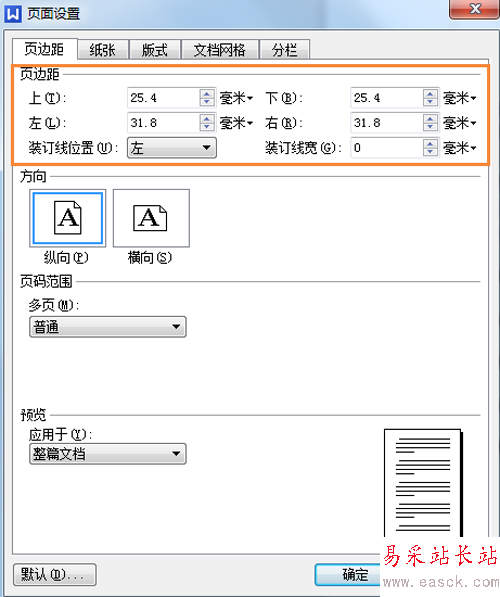The width and height of the screenshot is (500, 597).
Task: Open the 文档网格 tab
Action: coord(220,50)
